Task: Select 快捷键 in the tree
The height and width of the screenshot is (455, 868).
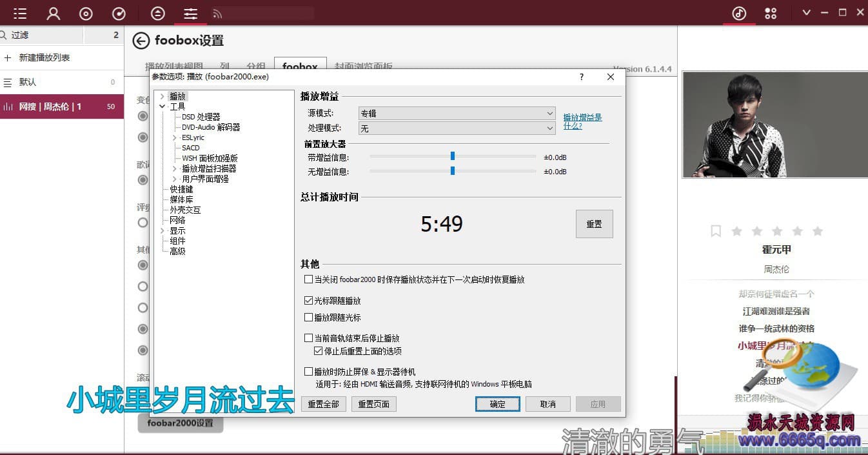Action: coord(181,189)
